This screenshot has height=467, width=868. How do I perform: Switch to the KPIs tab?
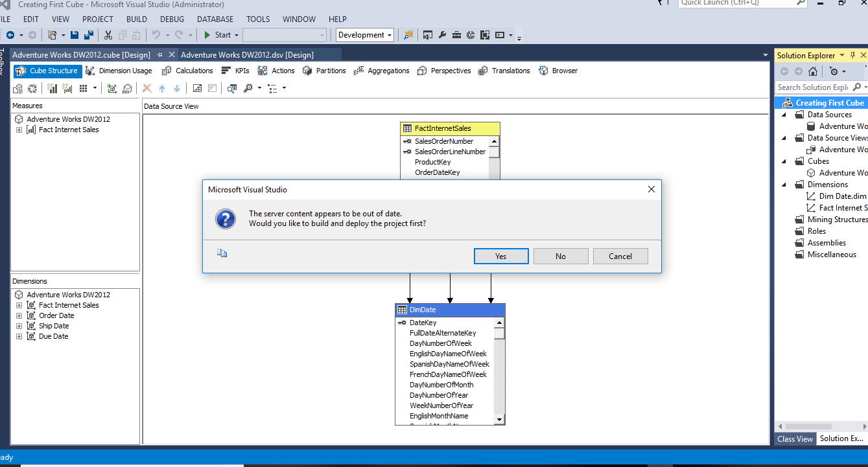[235, 71]
